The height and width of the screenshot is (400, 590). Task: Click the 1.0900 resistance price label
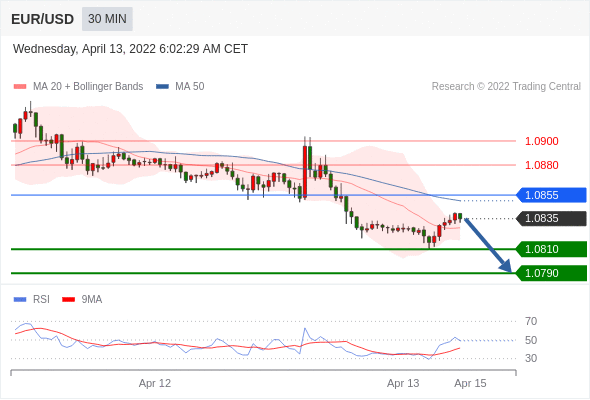(x=541, y=141)
